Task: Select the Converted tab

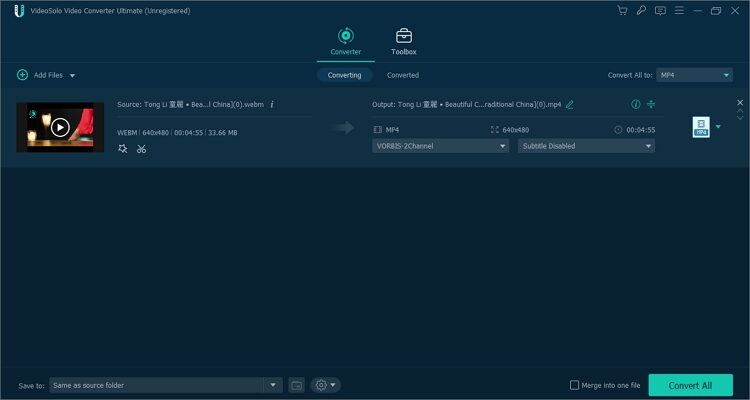Action: coord(403,75)
